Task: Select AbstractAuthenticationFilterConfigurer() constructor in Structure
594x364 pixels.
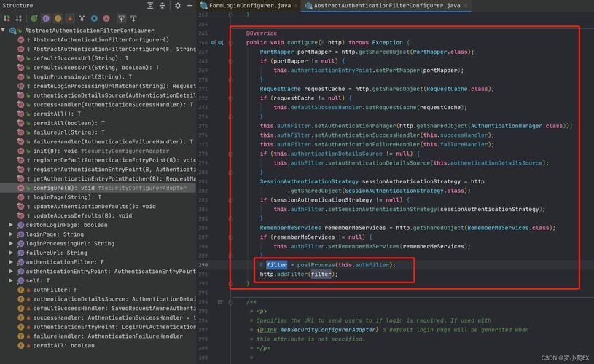Action: coord(101,40)
